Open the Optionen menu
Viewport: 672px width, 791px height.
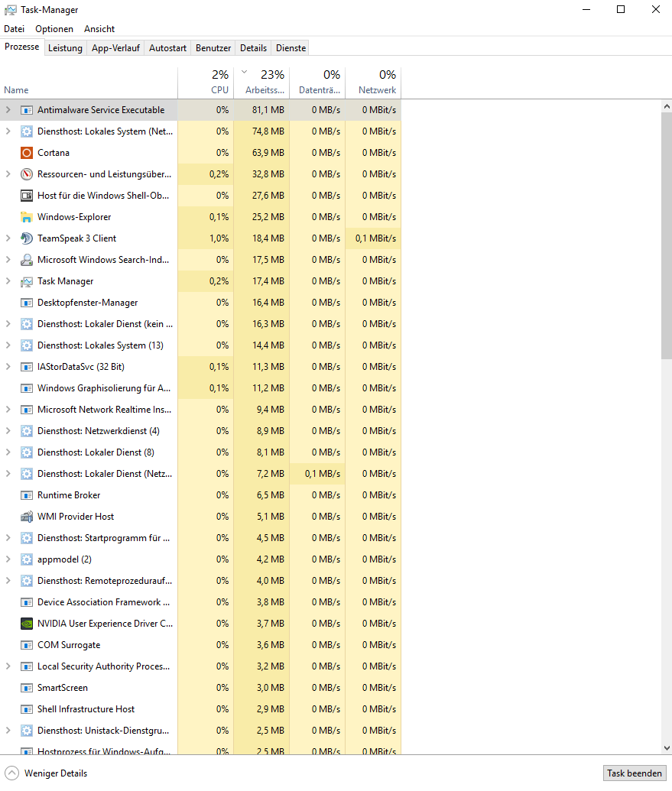[54, 29]
